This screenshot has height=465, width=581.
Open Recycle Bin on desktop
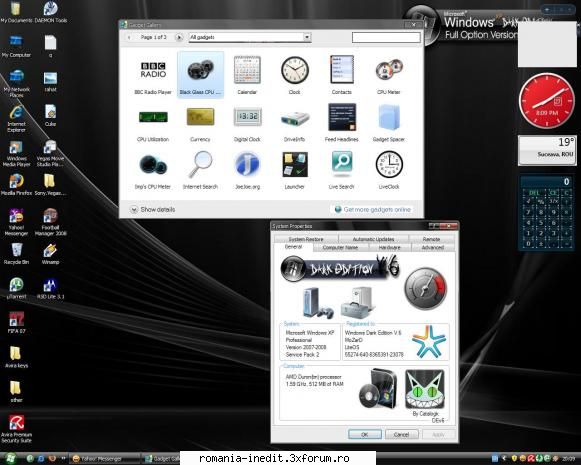pyautogui.click(x=16, y=254)
